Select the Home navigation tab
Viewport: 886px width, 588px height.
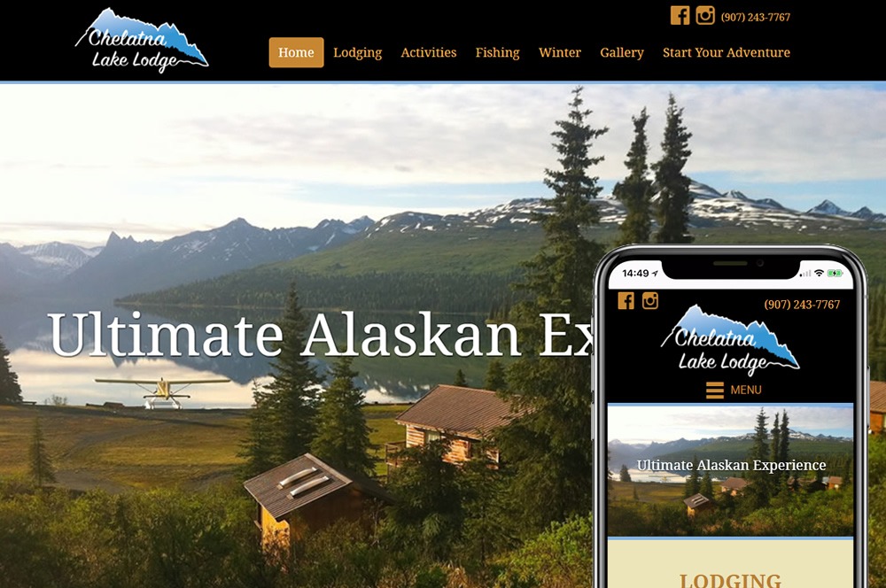(x=296, y=52)
